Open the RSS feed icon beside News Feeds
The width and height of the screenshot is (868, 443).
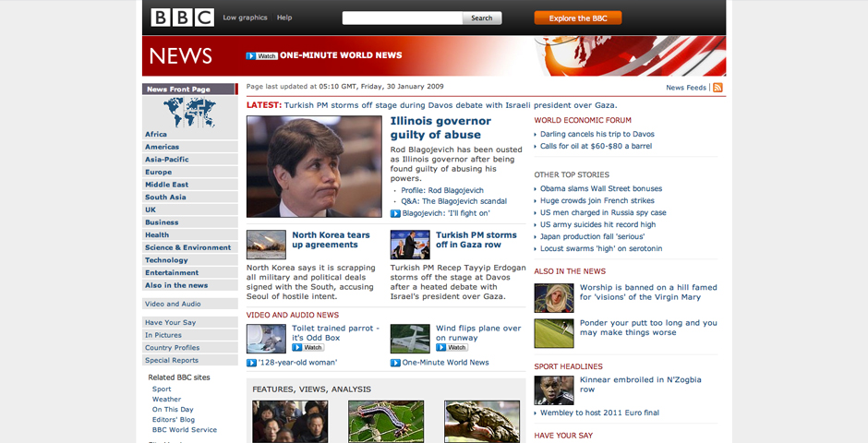(x=718, y=88)
